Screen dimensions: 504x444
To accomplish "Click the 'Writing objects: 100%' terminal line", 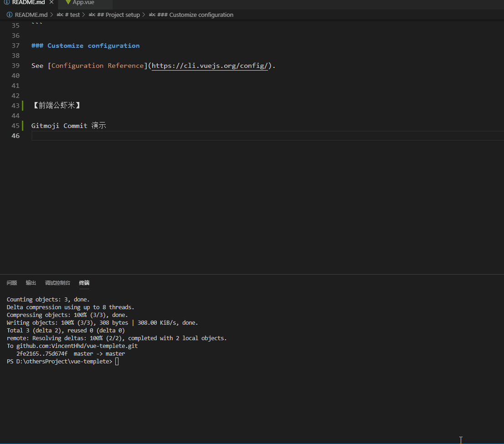I will pos(102,322).
